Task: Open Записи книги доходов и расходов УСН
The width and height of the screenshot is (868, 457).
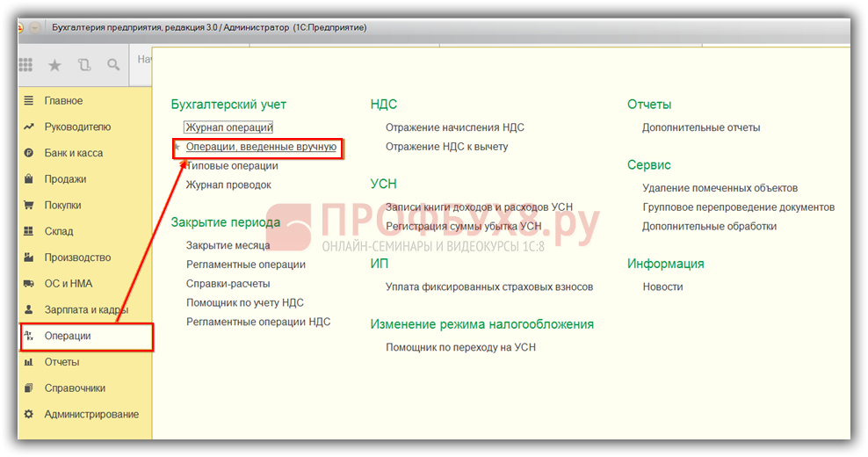Action: pos(480,207)
